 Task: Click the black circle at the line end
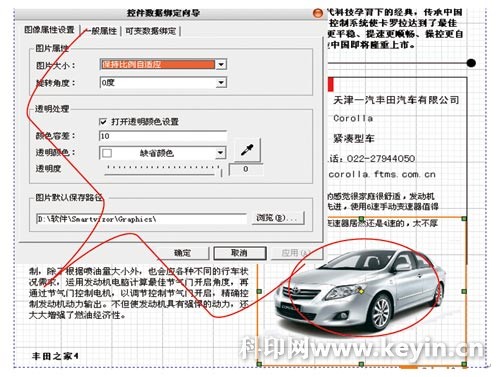click(x=471, y=63)
